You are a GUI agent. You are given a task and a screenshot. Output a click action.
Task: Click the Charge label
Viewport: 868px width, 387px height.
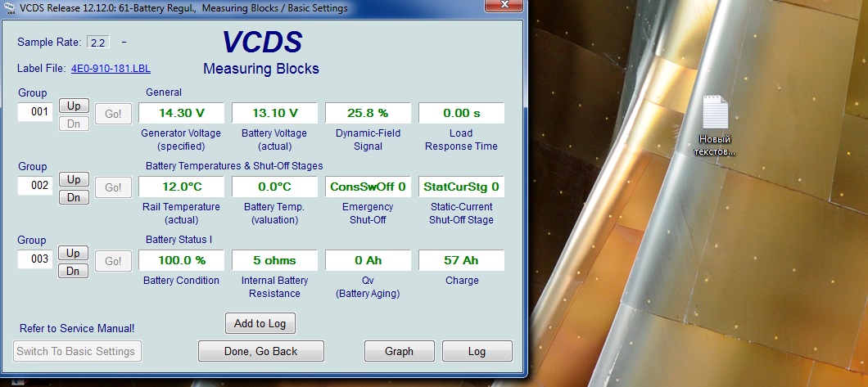point(462,281)
